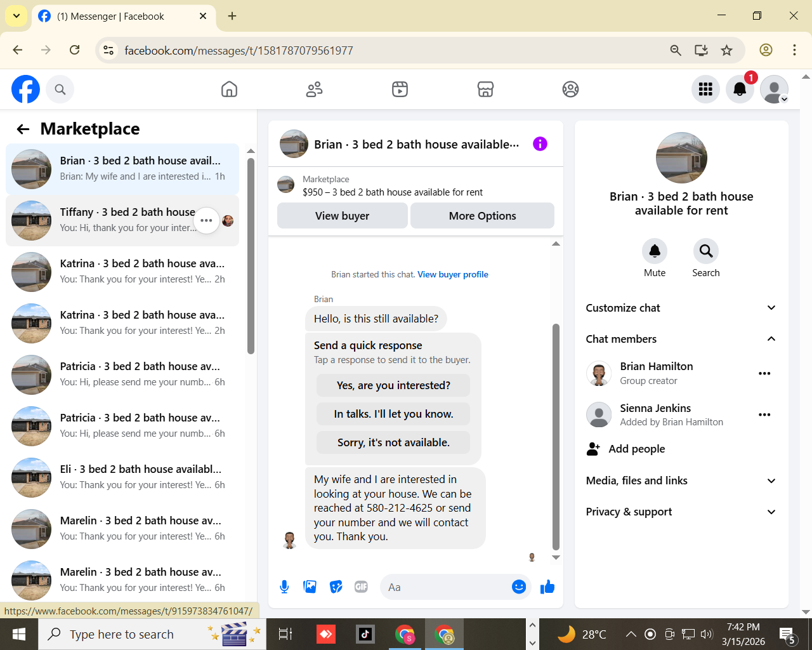Open the Chrome three-dot menu
This screenshot has width=812, height=650.
(x=794, y=50)
